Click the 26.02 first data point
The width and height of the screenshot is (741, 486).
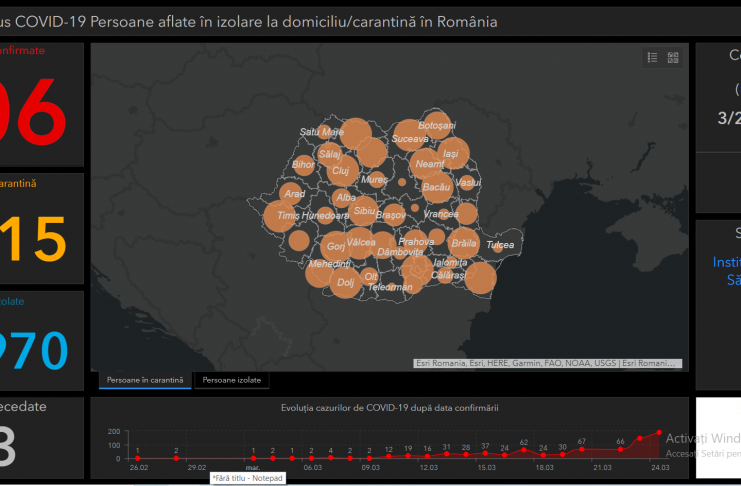coord(138,458)
